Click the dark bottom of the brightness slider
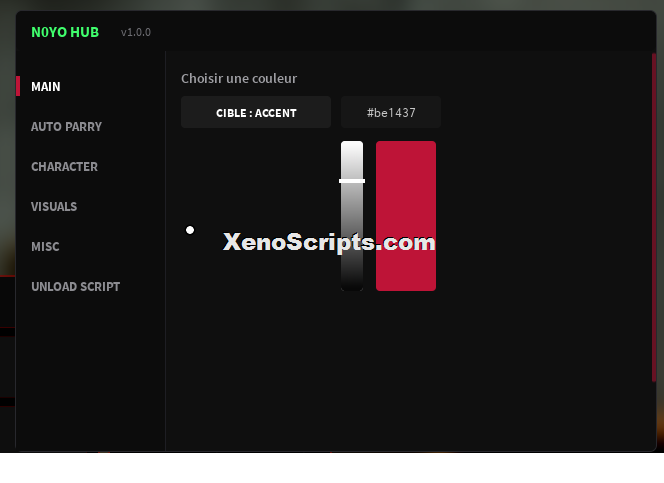The width and height of the screenshot is (664, 483). 352,282
